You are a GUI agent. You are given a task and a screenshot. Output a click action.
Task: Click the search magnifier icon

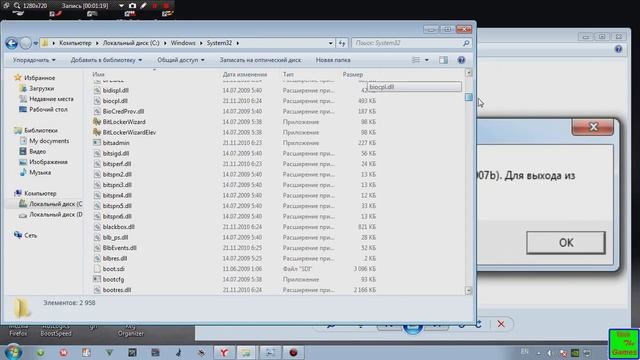click(466, 43)
